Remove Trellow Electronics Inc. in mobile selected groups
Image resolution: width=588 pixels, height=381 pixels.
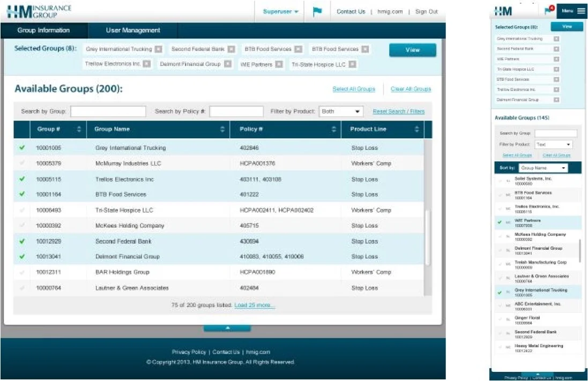[556, 89]
